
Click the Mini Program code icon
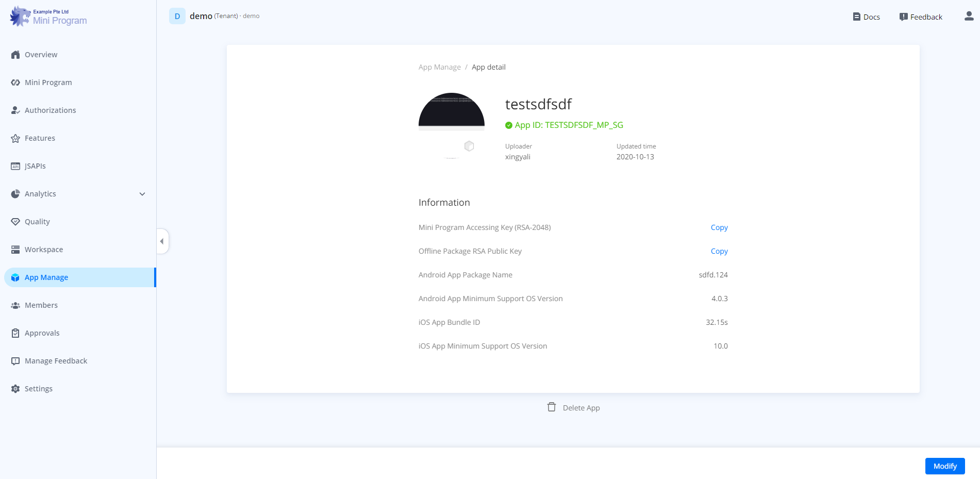pos(15,82)
